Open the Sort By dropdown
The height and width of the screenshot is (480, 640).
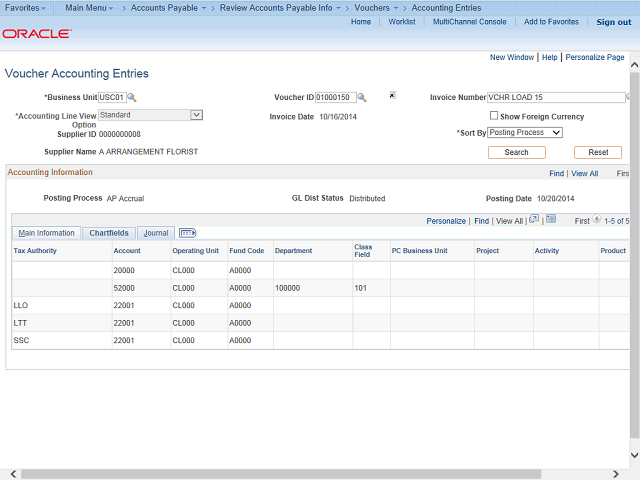[x=556, y=132]
